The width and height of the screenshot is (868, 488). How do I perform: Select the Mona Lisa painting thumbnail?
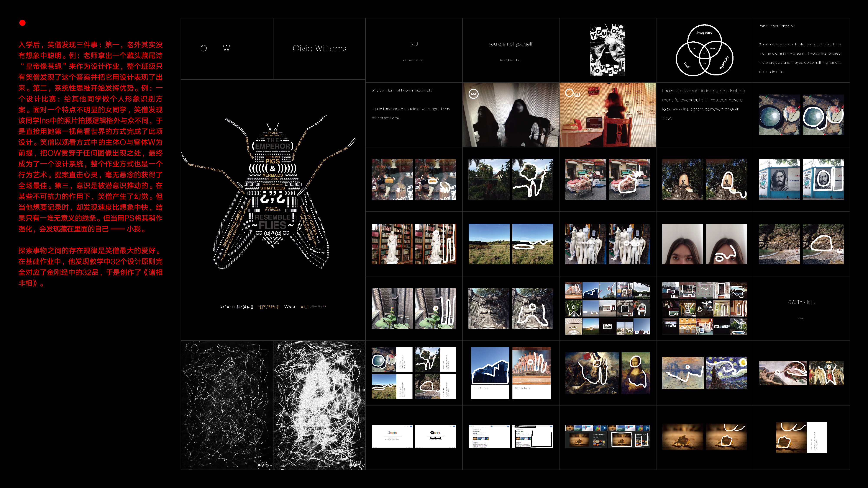635,373
